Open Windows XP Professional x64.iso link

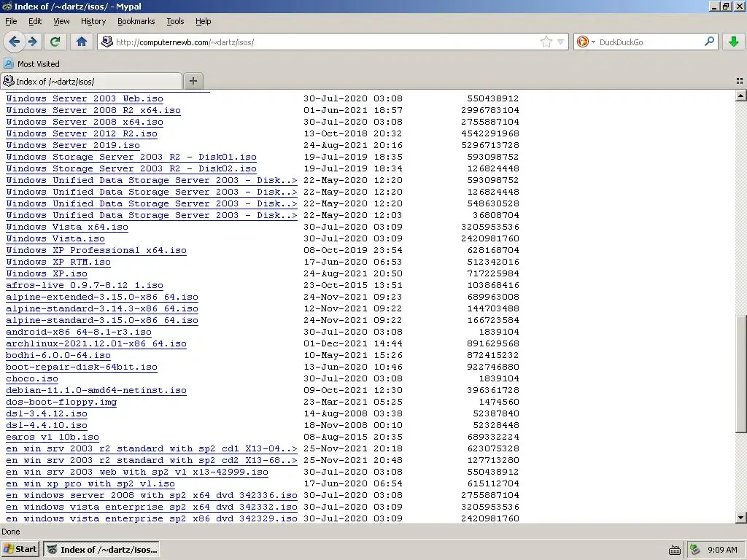pos(96,250)
